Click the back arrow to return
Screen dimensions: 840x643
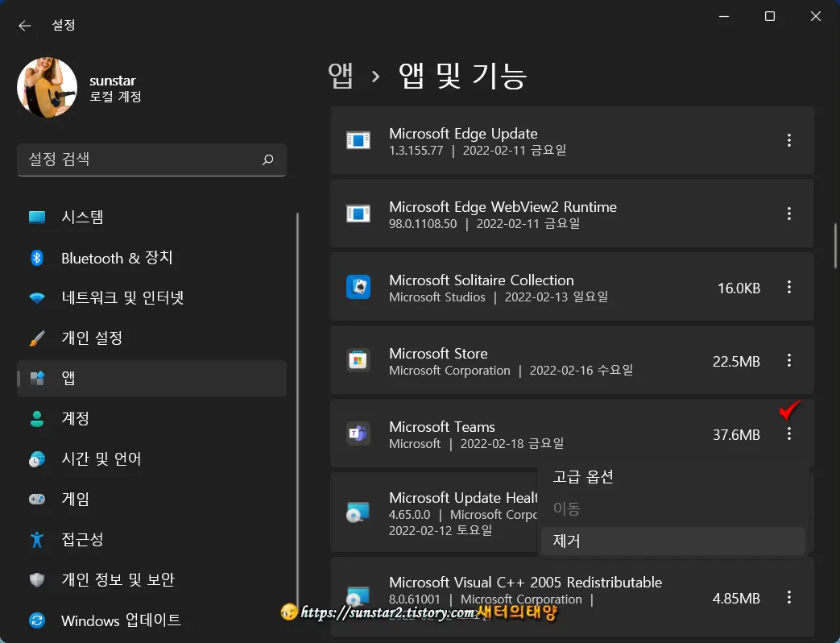tap(24, 25)
